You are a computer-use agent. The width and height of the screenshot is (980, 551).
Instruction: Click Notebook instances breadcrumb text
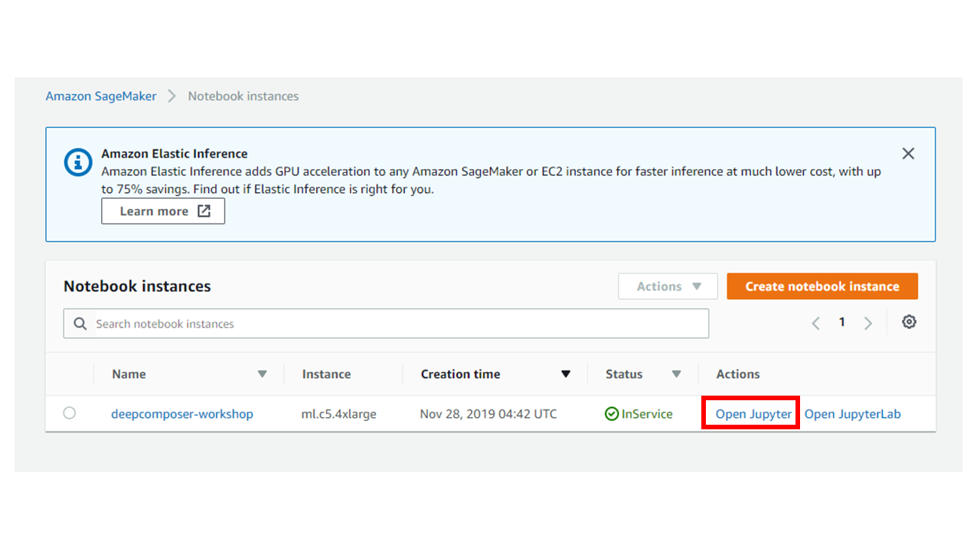click(x=243, y=96)
